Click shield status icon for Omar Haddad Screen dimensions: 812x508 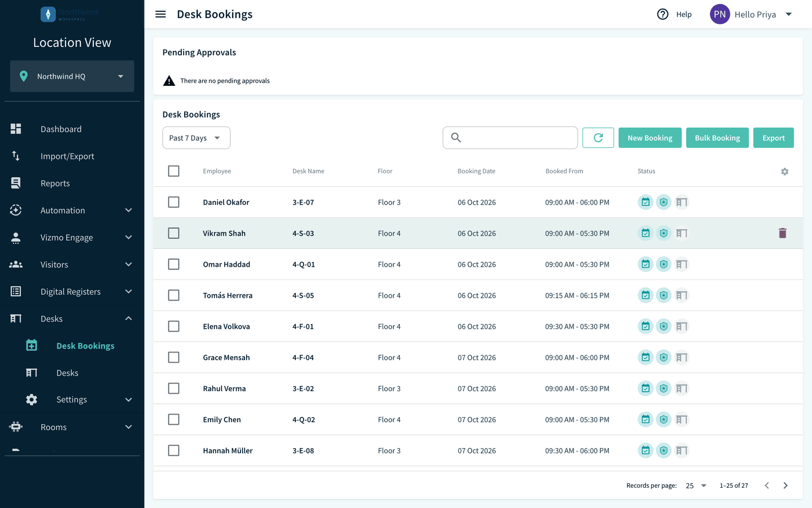coord(664,264)
